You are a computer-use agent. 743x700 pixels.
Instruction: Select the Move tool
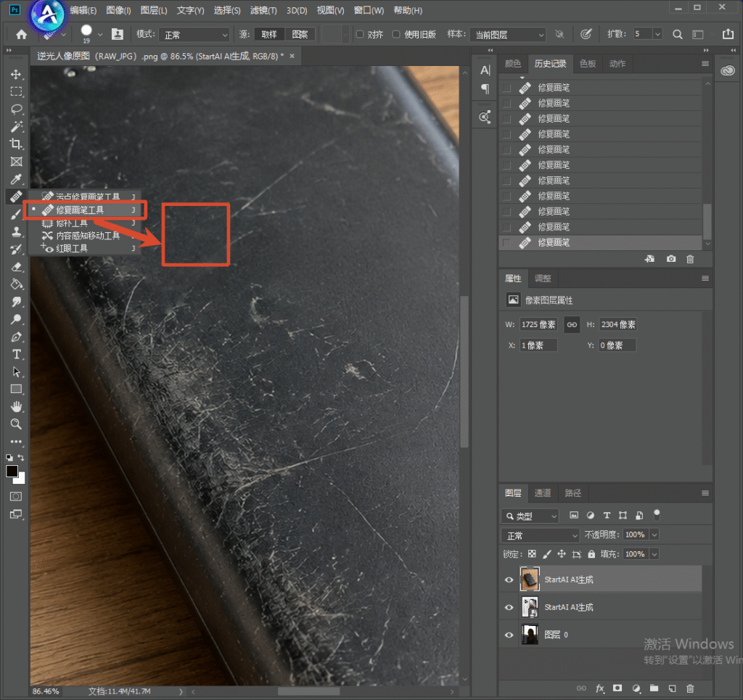click(16, 75)
